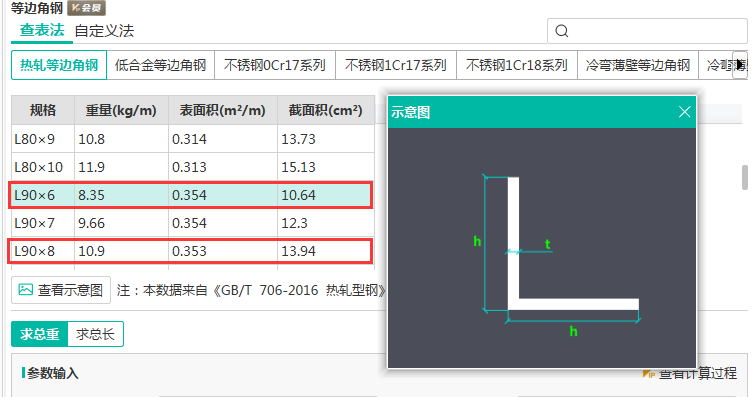The image size is (752, 397).
Task: Open 低合金等边角钢 category tab
Action: pyautogui.click(x=160, y=65)
